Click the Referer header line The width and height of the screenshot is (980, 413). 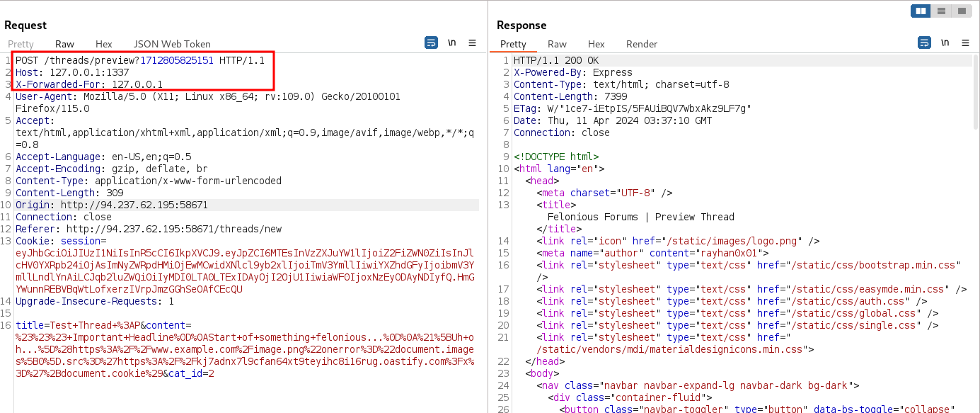pyautogui.click(x=149, y=229)
